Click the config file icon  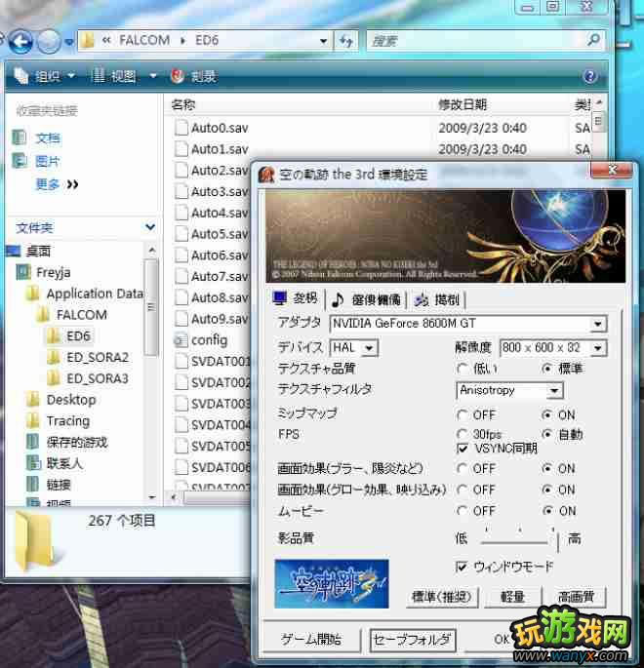(181, 340)
